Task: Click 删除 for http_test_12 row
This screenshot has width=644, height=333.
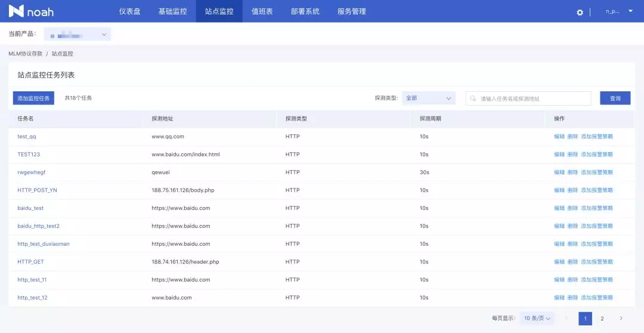Action: [572, 297]
